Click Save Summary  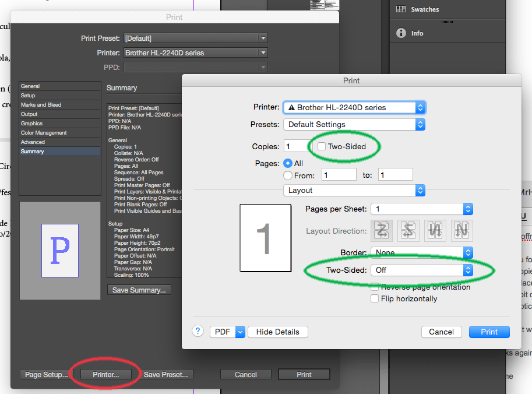pos(139,290)
